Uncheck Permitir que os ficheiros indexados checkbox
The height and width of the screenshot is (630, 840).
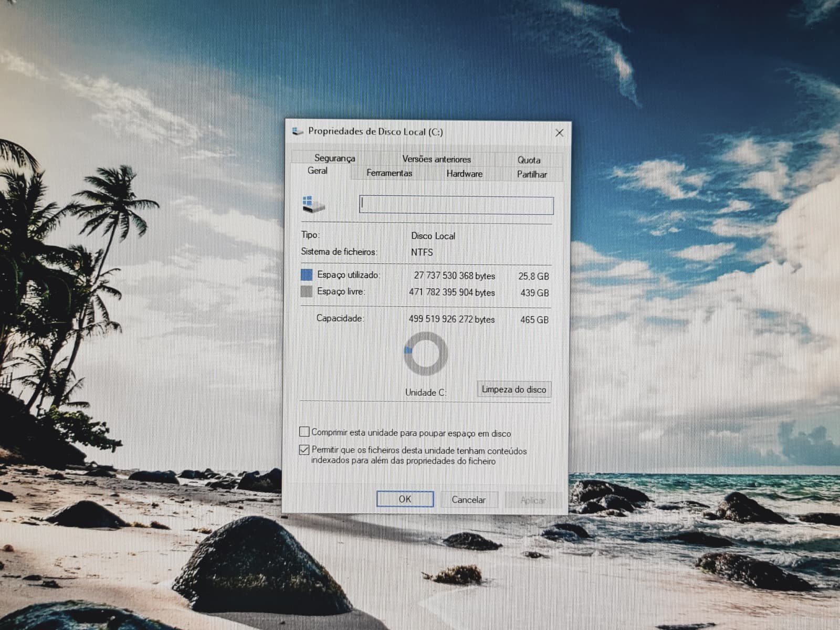(x=304, y=450)
